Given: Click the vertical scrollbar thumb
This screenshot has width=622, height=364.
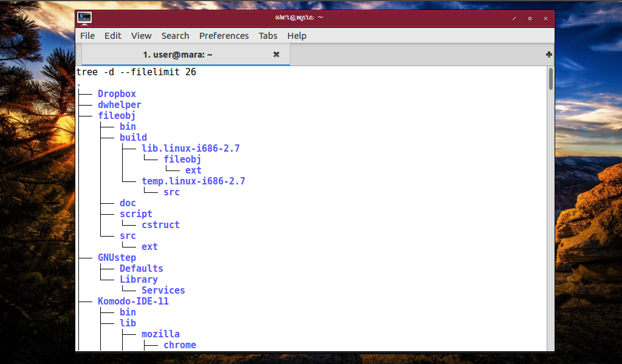Looking at the screenshot, I should [x=550, y=79].
